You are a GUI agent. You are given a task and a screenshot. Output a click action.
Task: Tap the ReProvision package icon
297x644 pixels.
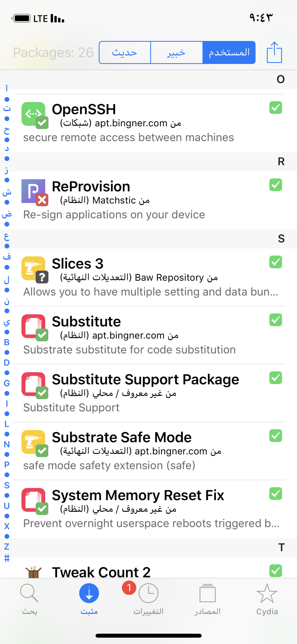point(34,191)
